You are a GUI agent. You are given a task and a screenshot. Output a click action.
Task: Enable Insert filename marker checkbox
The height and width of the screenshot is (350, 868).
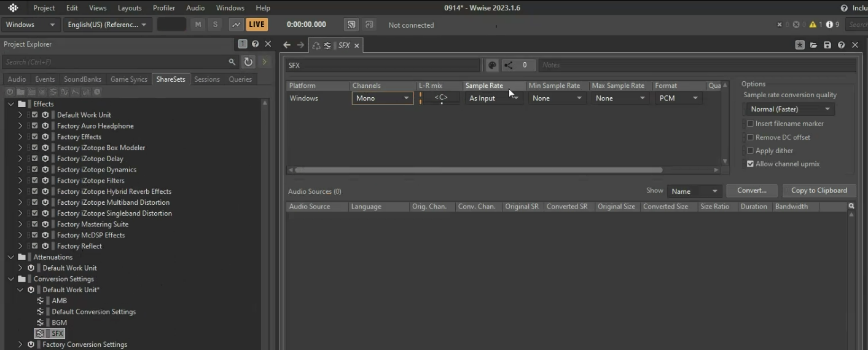(x=750, y=124)
